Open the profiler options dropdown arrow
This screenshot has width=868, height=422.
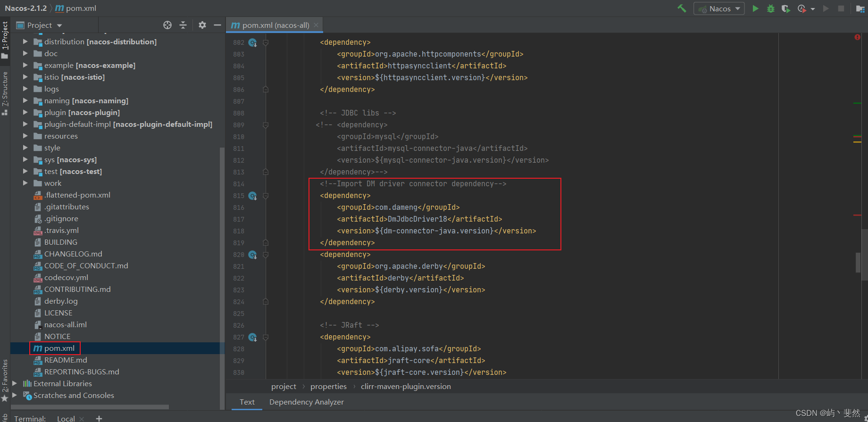pyautogui.click(x=813, y=9)
